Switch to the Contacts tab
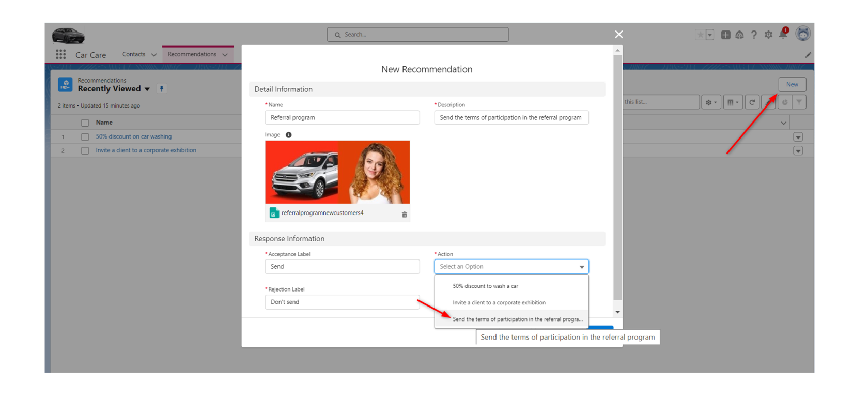The width and height of the screenshot is (868, 398). [x=134, y=54]
